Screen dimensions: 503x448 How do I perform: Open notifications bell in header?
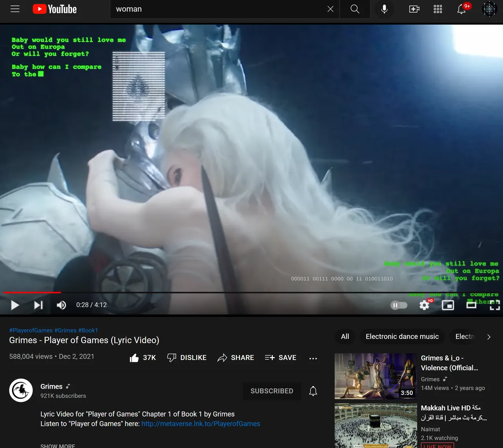click(x=462, y=9)
